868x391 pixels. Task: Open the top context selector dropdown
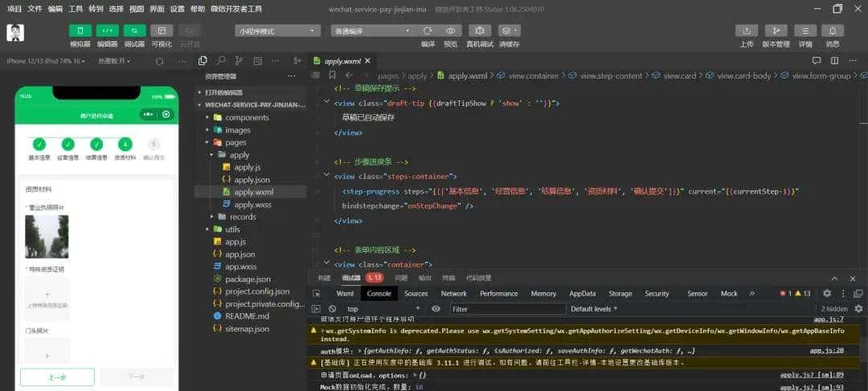coord(383,309)
